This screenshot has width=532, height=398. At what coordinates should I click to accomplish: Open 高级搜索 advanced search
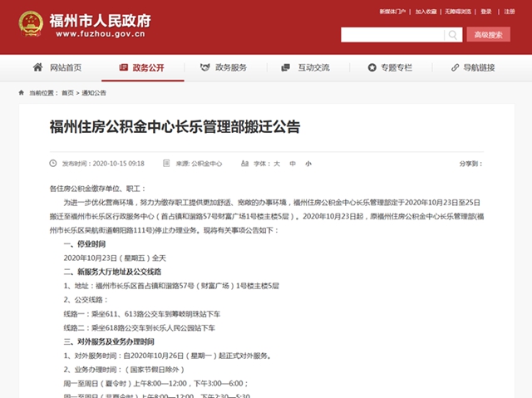[x=487, y=35]
